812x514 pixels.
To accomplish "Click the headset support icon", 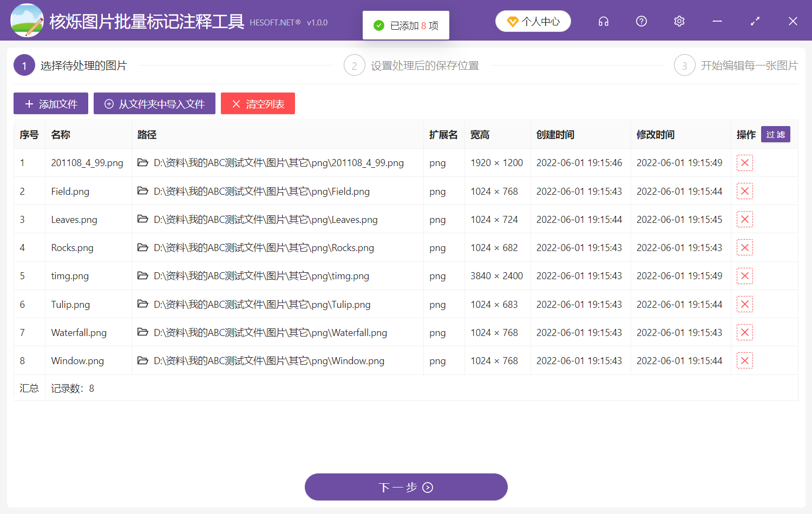I will point(603,21).
